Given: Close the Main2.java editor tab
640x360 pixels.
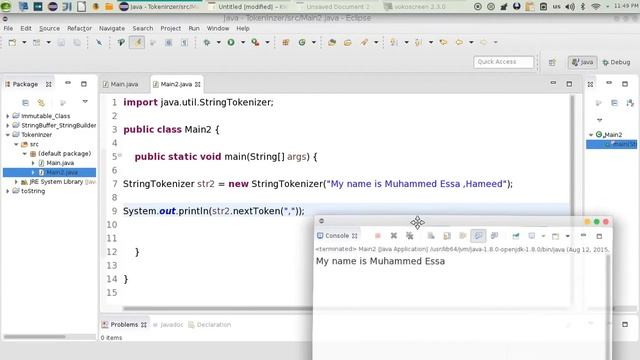Looking at the screenshot, I should 198,84.
